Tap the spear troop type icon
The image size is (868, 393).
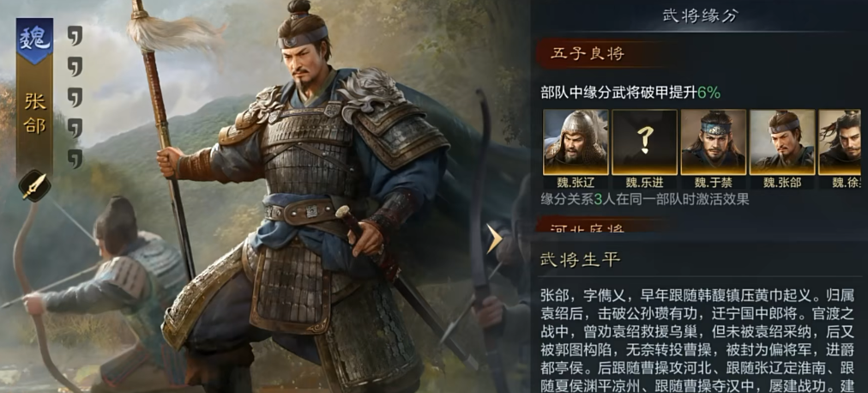(x=34, y=186)
